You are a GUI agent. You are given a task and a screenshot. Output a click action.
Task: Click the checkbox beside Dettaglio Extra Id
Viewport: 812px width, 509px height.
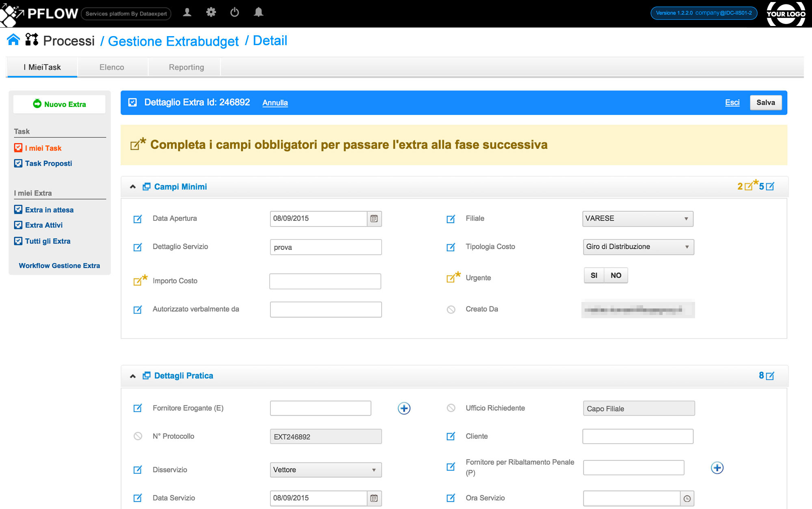[132, 102]
